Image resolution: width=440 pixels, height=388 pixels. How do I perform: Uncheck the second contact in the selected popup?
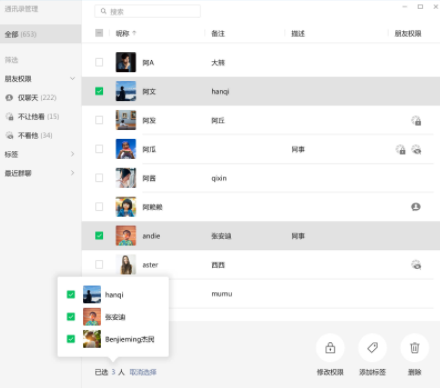pos(71,316)
